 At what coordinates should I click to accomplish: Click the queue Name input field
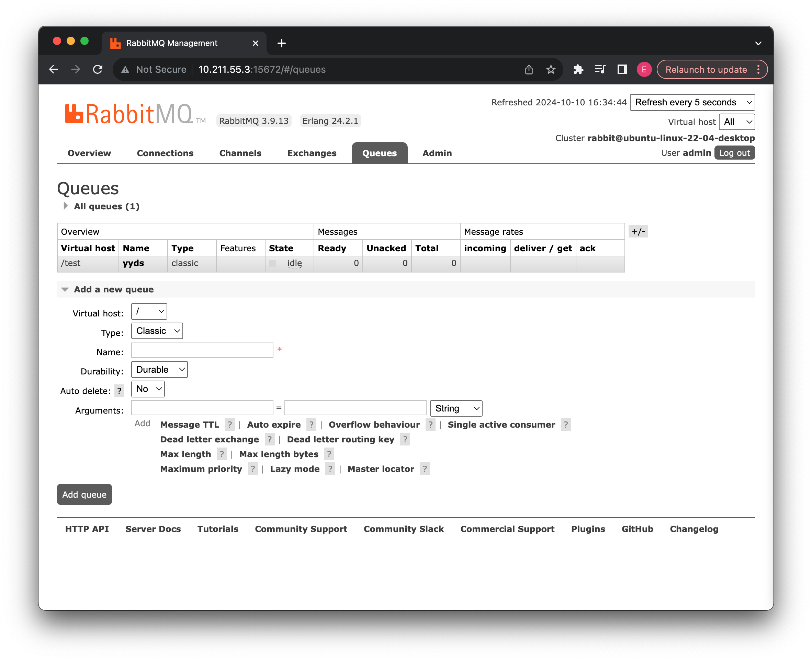(x=202, y=350)
